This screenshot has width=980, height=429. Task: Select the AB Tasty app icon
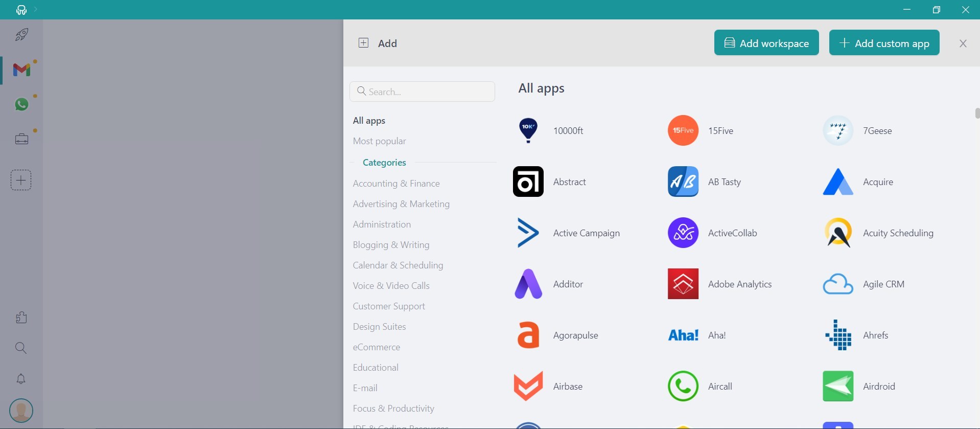(683, 182)
